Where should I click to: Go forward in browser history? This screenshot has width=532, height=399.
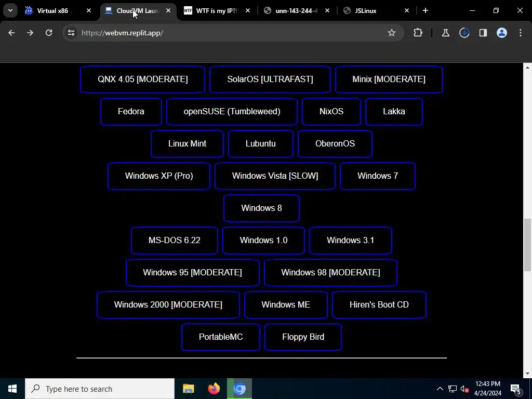[30, 33]
